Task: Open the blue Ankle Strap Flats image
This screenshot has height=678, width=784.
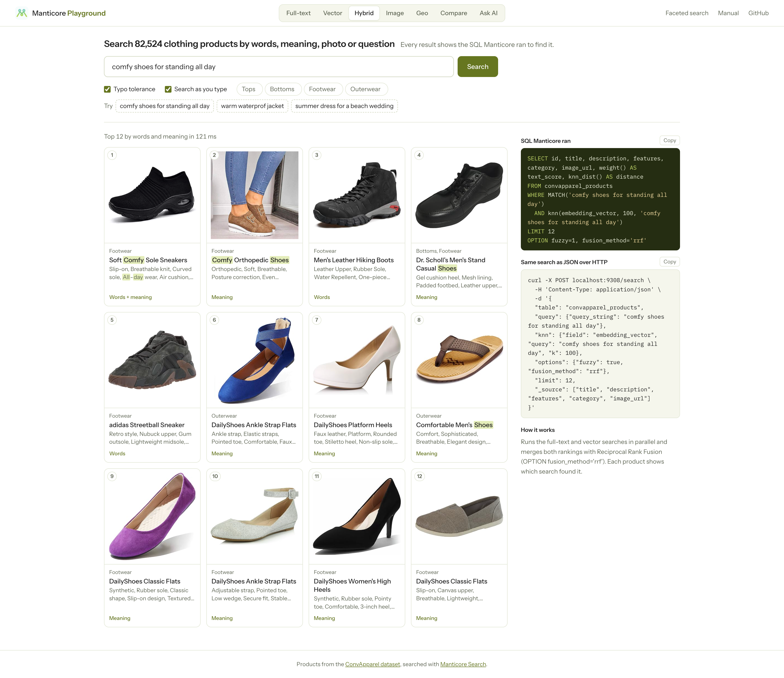Action: coord(254,360)
